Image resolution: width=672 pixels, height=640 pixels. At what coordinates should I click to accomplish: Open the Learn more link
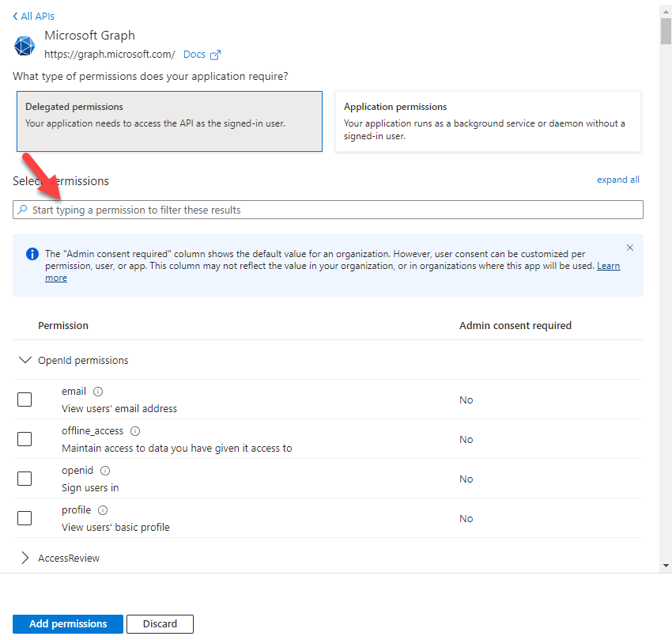(608, 266)
